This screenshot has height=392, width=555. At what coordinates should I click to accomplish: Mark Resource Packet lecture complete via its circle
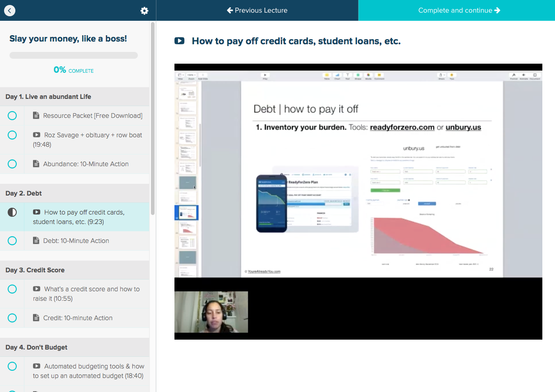[12, 116]
